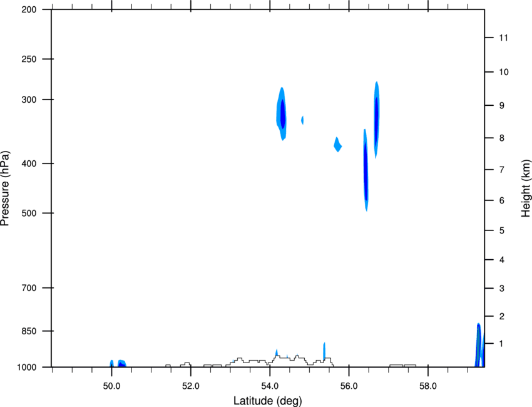Image resolution: width=532 pixels, height=407 pixels.
Task: Click the 56.0 latitude tick label
Action: (x=349, y=386)
